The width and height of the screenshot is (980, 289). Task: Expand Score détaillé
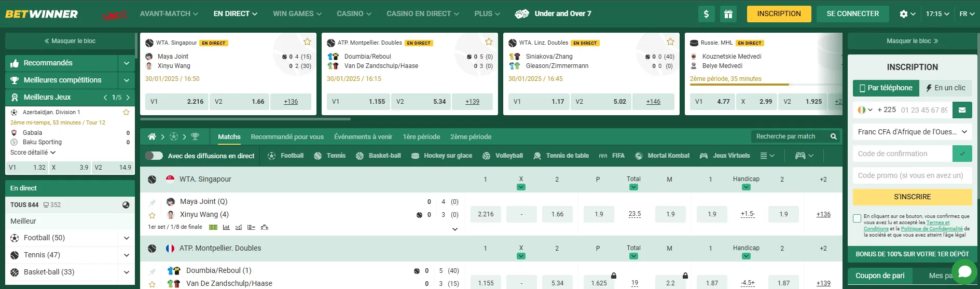tap(33, 153)
